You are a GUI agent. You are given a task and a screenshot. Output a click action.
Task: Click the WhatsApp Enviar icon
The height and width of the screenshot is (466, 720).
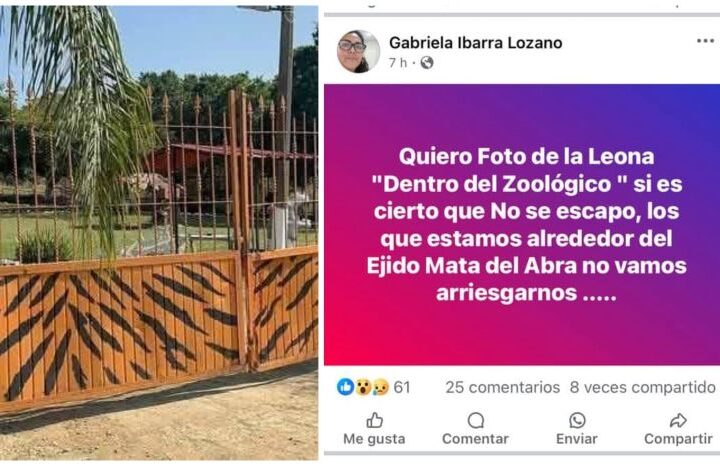[x=577, y=420]
